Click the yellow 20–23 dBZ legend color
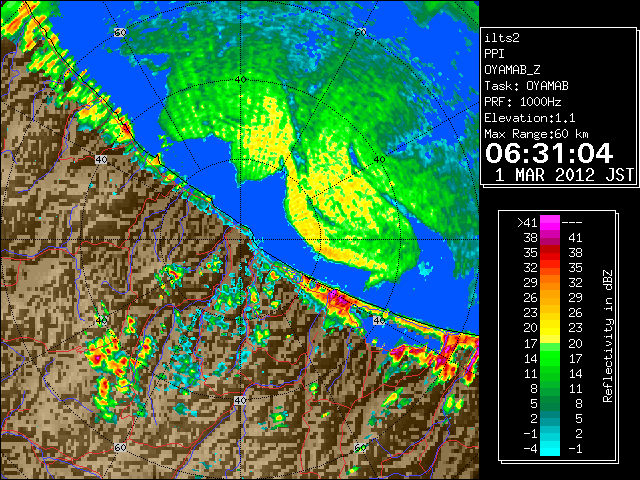 coord(550,328)
